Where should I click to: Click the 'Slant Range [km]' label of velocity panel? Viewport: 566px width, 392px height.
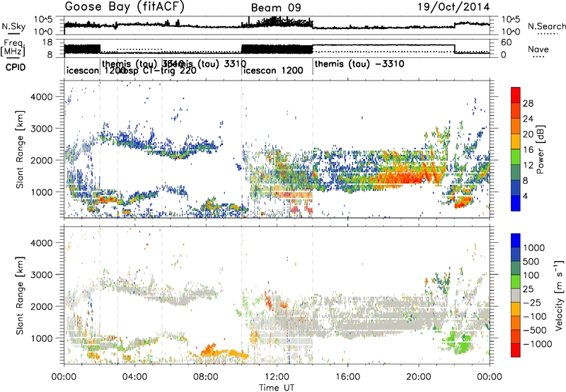point(20,295)
